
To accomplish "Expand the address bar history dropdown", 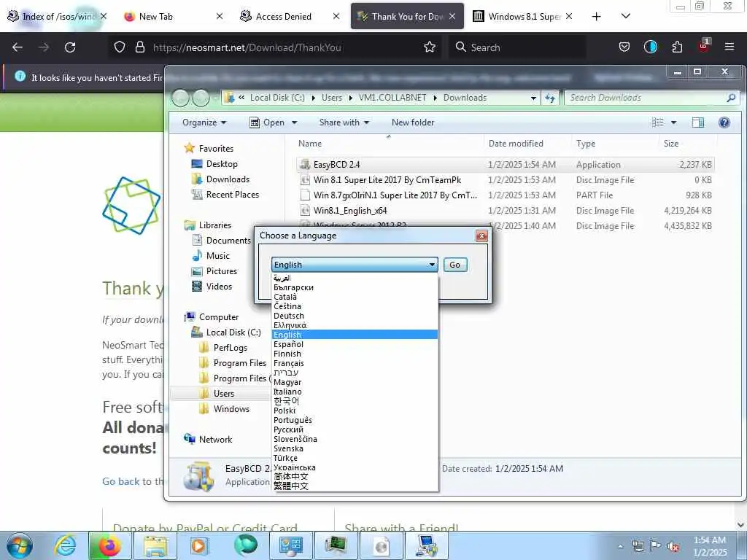I will (533, 98).
